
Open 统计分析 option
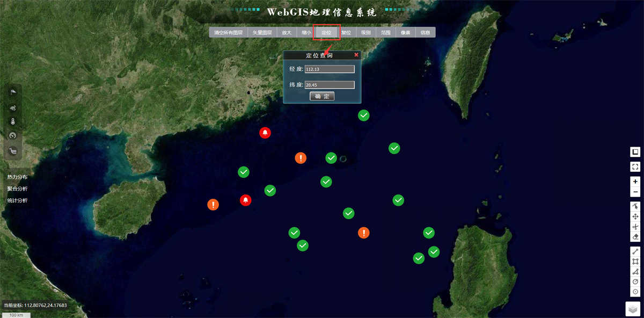(x=17, y=200)
